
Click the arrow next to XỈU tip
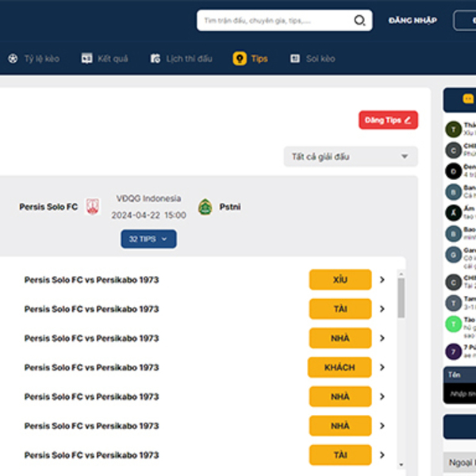coord(382,280)
